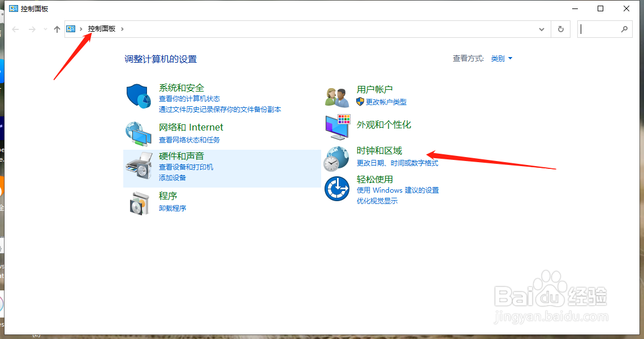Screen dimensions: 644x339
Task: Click the 更改帐户类型 link
Action: coord(386,102)
